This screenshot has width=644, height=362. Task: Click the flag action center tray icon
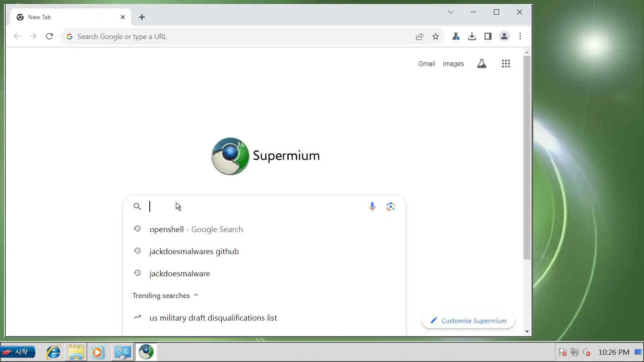[563, 352]
